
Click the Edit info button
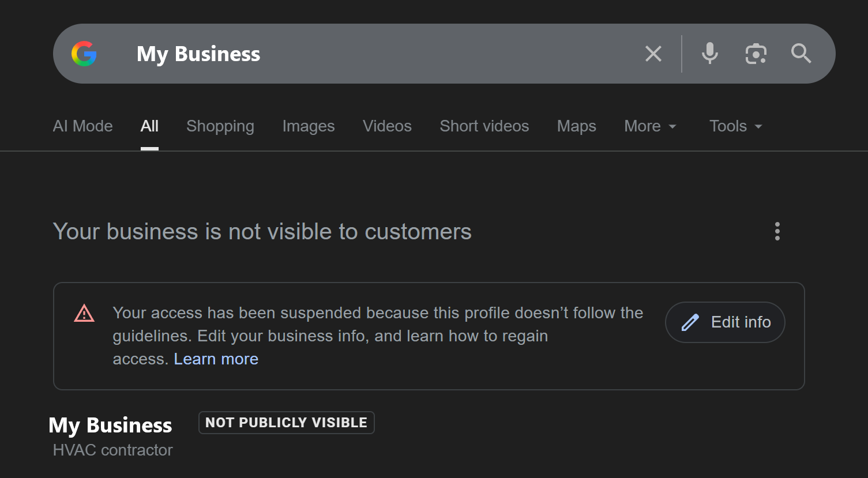tap(724, 322)
